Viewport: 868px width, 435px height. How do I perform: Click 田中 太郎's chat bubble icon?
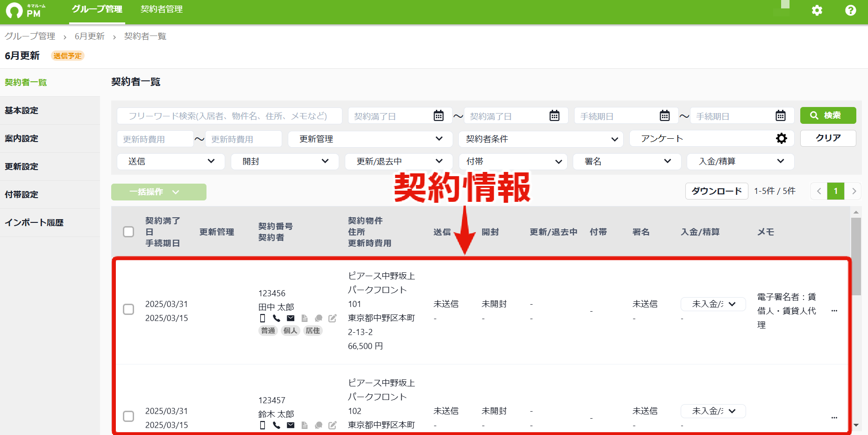(319, 318)
